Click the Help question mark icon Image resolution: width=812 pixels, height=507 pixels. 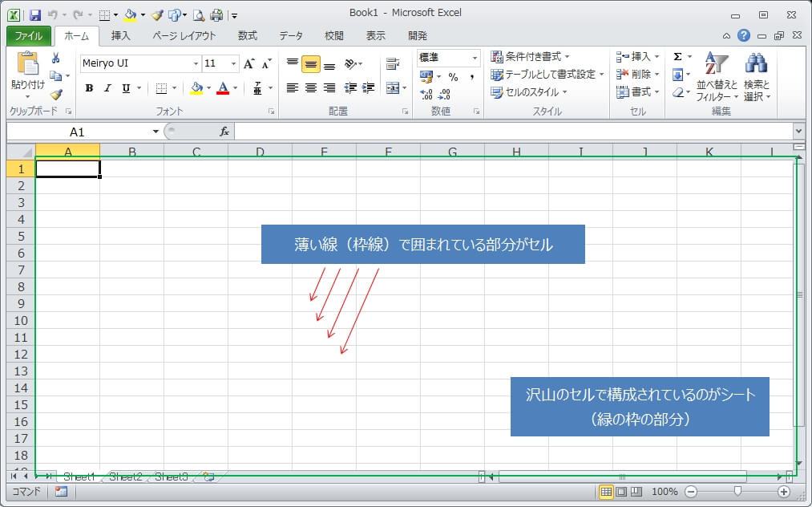coord(744,35)
